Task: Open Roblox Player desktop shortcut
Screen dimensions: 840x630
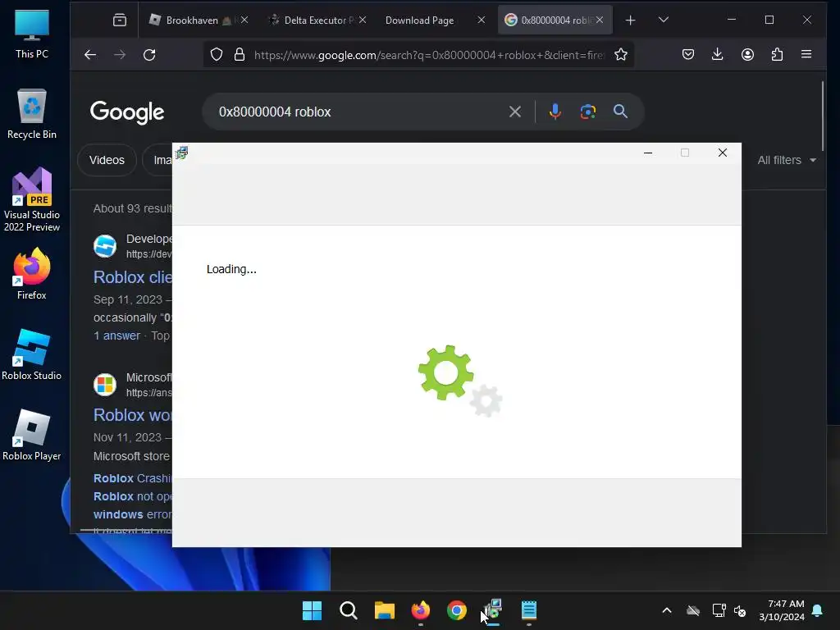Action: point(32,435)
